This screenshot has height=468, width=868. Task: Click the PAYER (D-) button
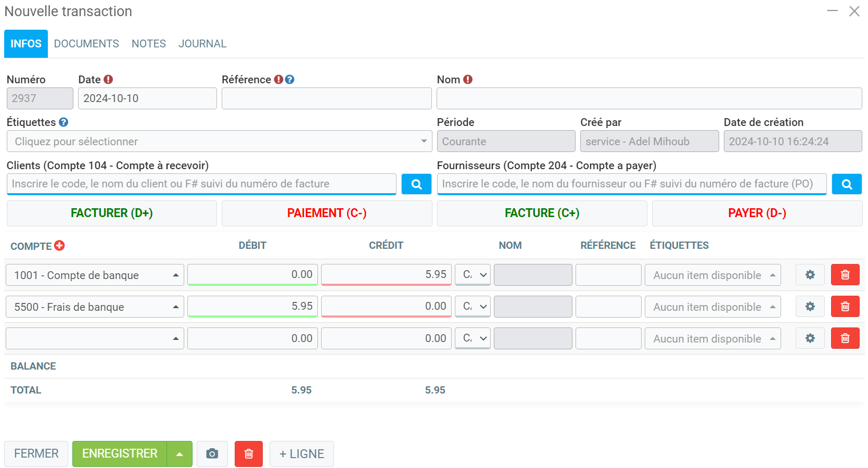coord(757,213)
